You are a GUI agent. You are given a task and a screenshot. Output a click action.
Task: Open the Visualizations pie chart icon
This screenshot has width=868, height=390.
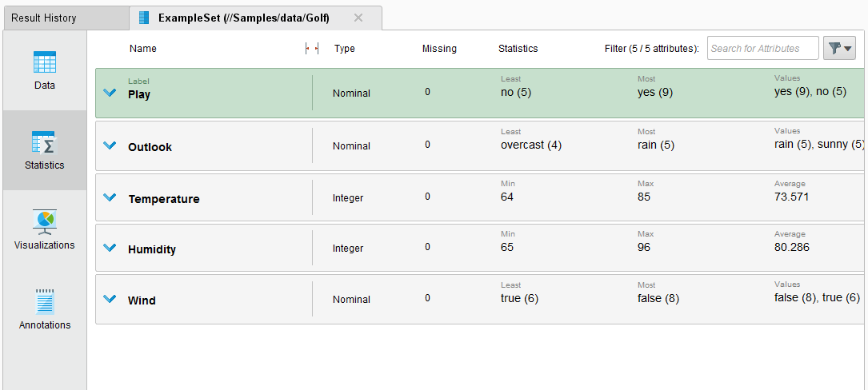pyautogui.click(x=45, y=222)
